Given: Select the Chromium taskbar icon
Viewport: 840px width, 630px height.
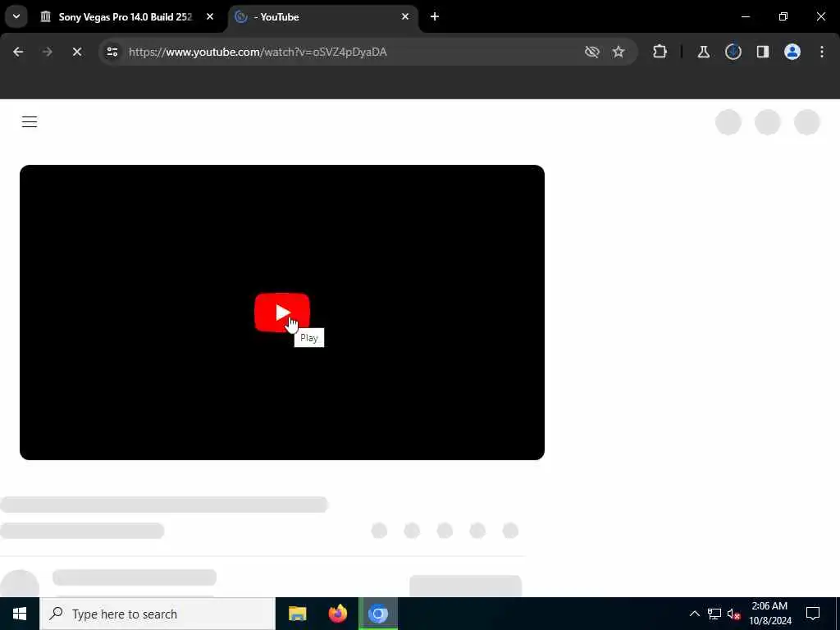Looking at the screenshot, I should tap(378, 614).
